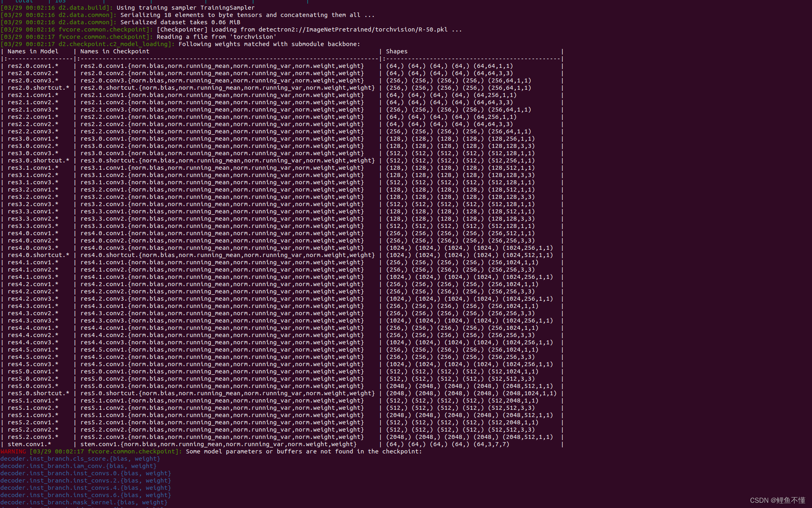812x508 pixels.
Task: Click 'res3.1.conv2.*' in model names column
Action: (33, 175)
